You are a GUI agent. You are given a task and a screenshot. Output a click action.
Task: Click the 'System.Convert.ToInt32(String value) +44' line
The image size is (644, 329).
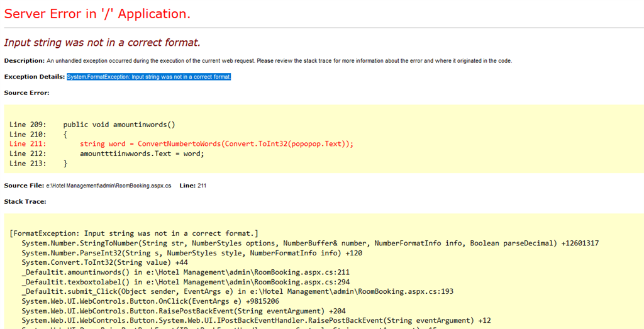point(105,262)
